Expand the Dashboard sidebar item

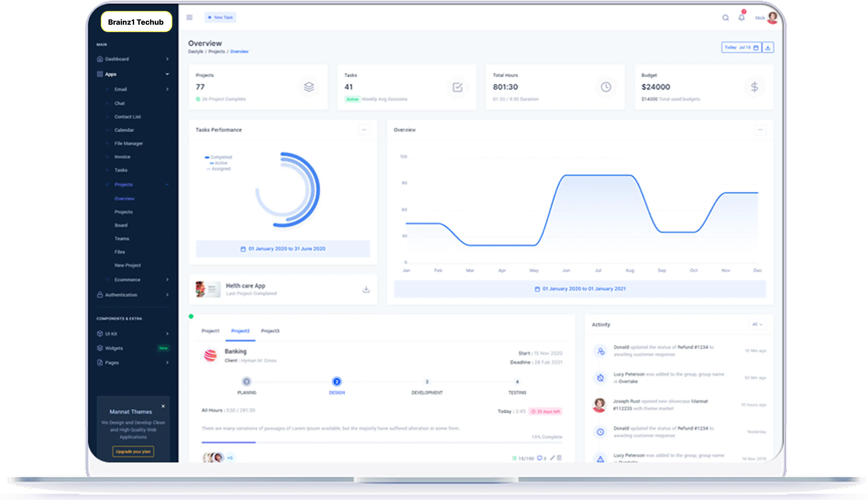tap(167, 59)
